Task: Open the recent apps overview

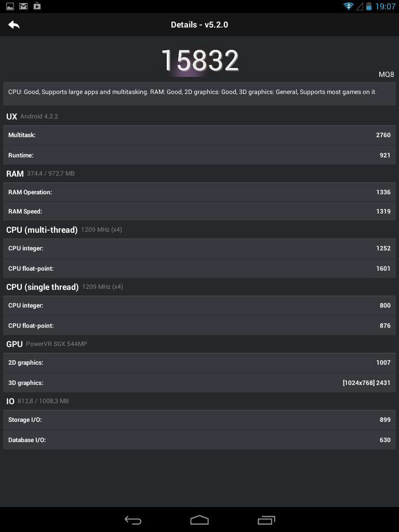Action: [267, 520]
